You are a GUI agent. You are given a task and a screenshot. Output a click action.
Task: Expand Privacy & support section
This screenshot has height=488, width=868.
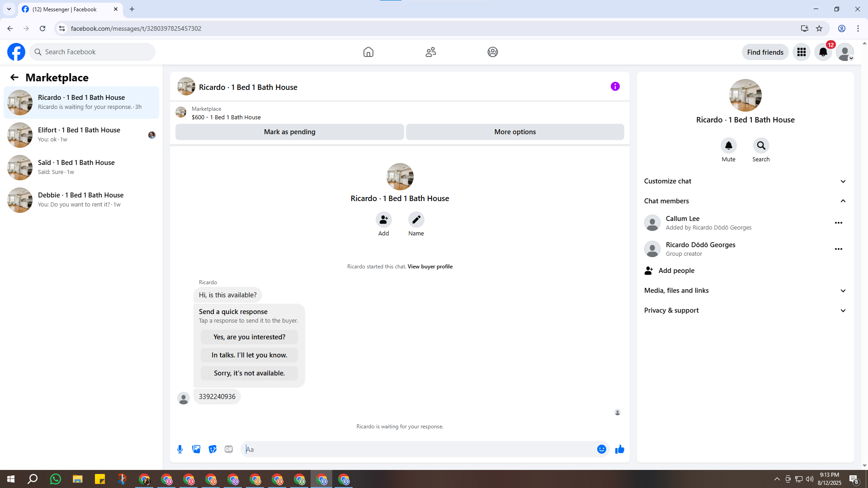click(745, 310)
